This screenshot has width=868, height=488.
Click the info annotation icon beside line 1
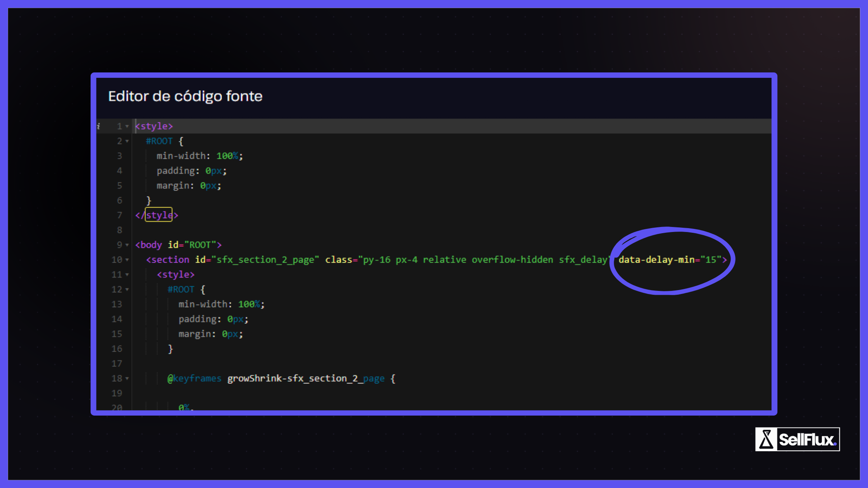tap(98, 126)
